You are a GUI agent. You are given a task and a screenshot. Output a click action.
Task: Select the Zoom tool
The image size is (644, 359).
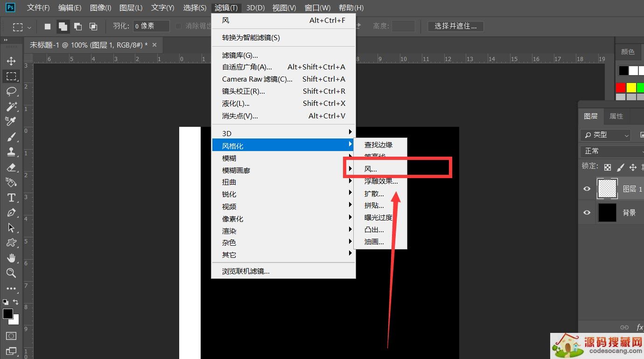click(x=11, y=273)
